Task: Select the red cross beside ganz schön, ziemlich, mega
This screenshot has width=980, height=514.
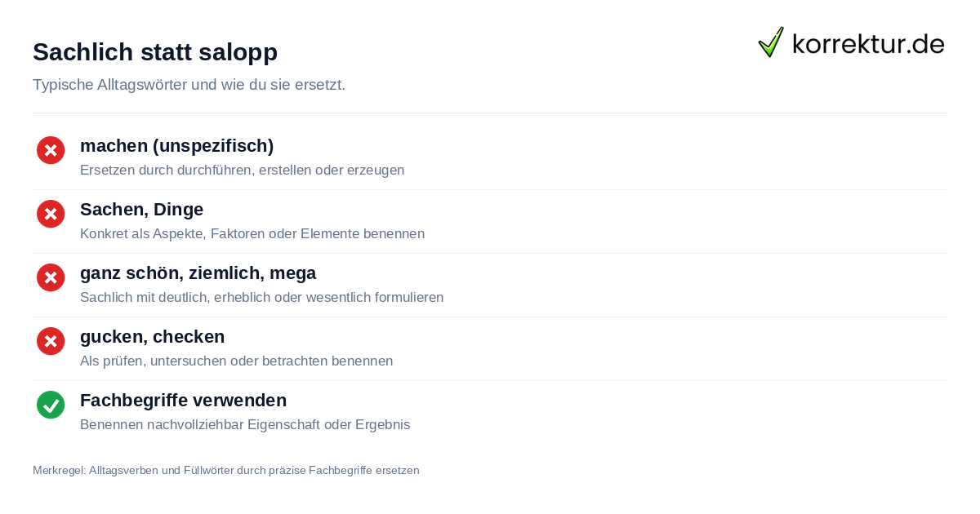Action: 51,277
